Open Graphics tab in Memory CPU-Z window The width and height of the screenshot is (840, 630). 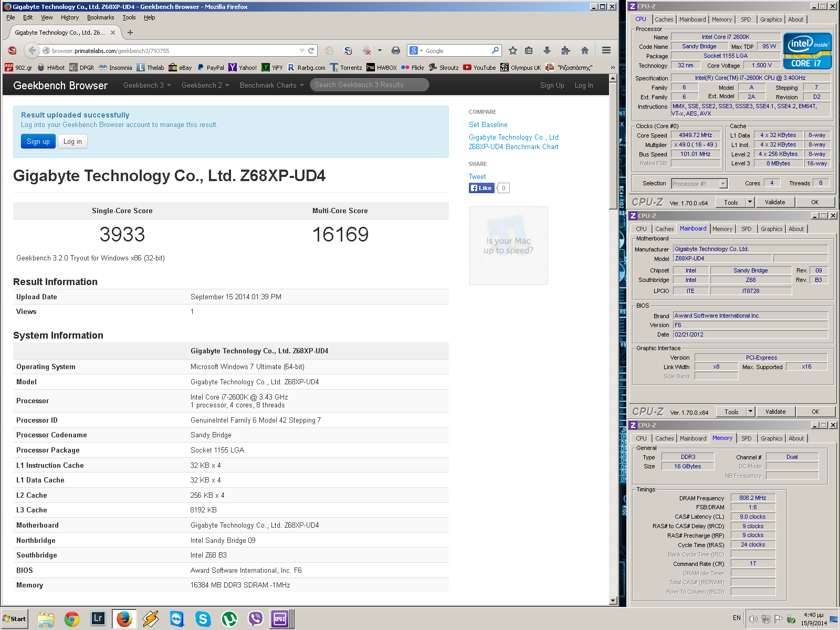(x=771, y=438)
